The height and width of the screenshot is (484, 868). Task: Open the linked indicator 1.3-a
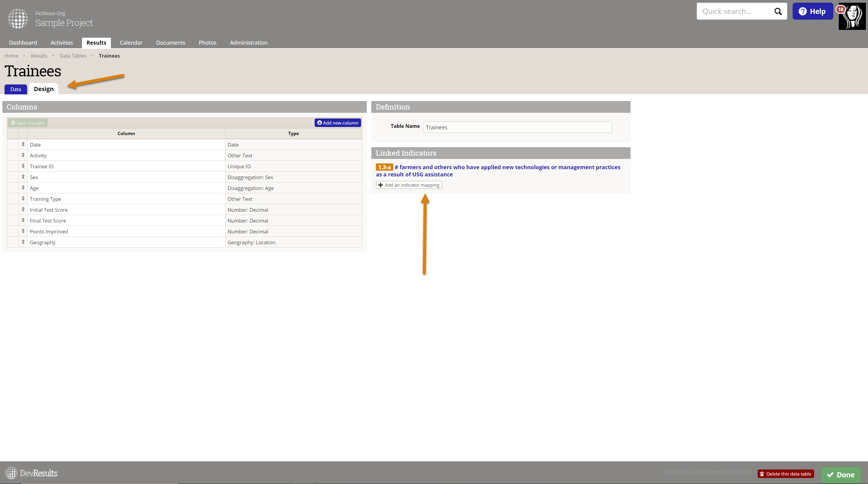coord(507,167)
